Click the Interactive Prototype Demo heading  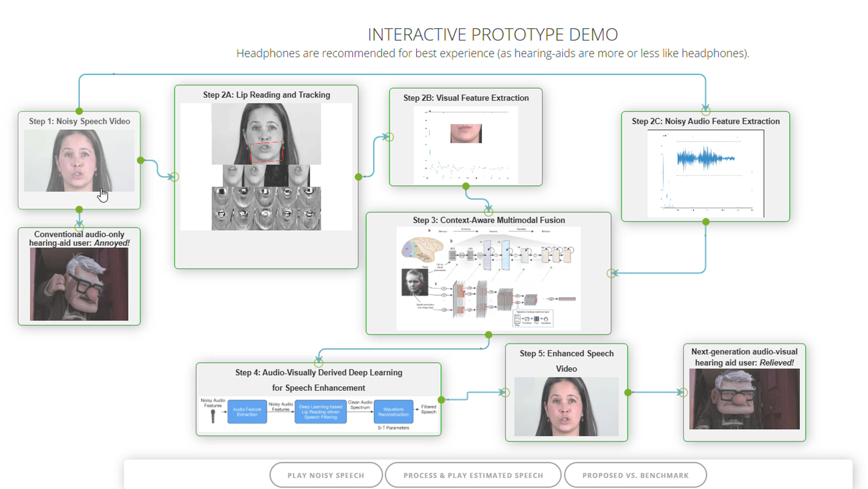point(492,35)
